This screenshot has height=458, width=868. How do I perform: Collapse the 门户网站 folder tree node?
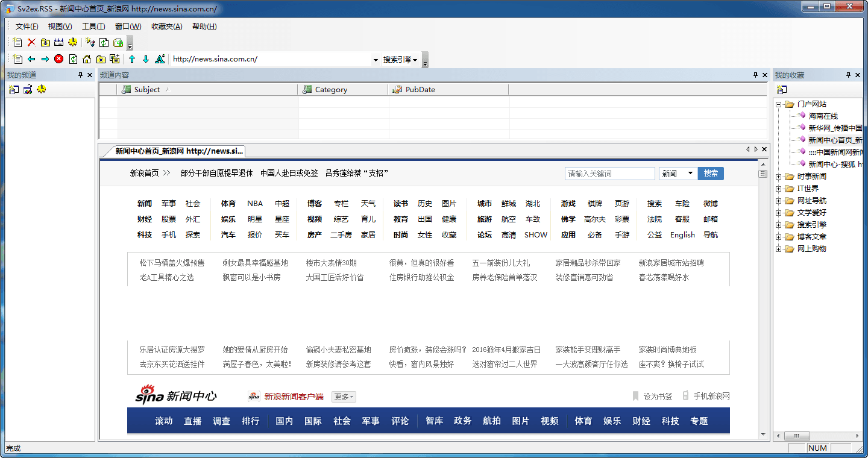tap(779, 104)
